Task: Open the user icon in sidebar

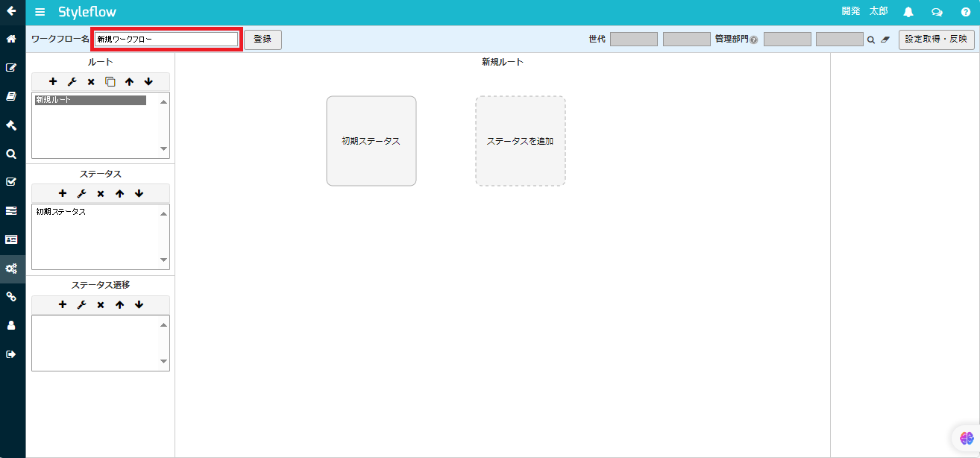Action: [11, 325]
